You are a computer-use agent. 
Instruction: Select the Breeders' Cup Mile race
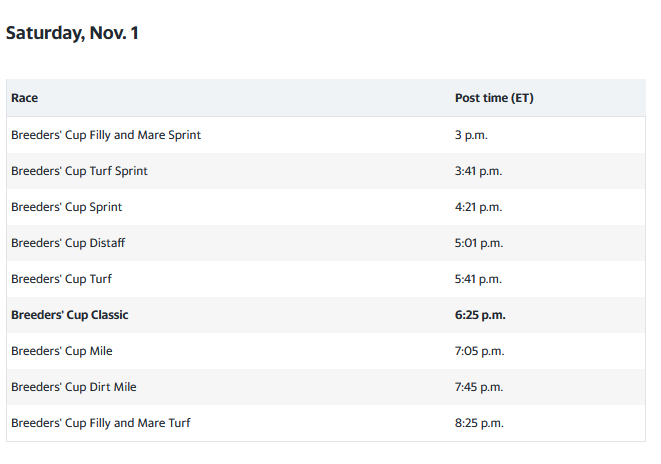62,351
